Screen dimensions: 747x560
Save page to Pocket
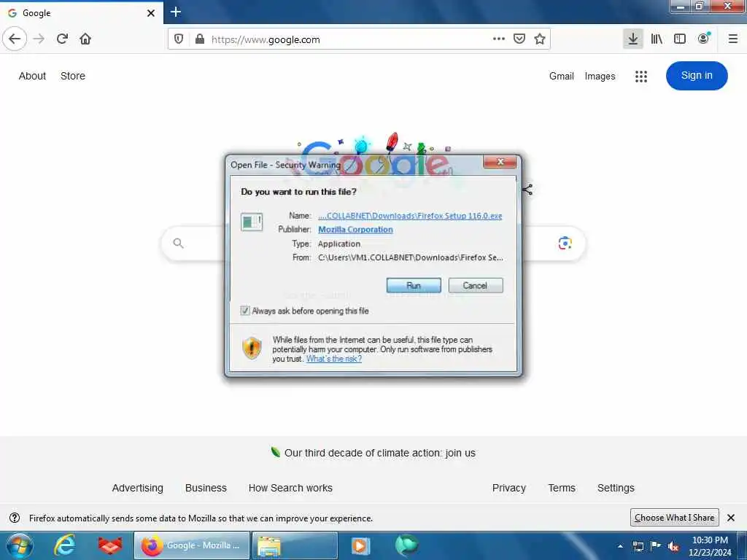click(x=519, y=39)
